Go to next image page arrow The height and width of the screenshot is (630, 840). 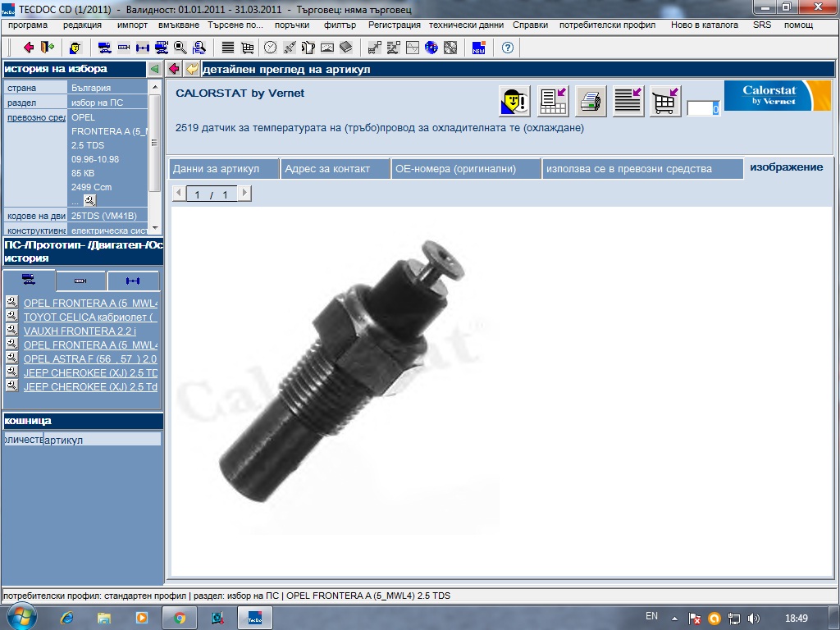click(244, 193)
